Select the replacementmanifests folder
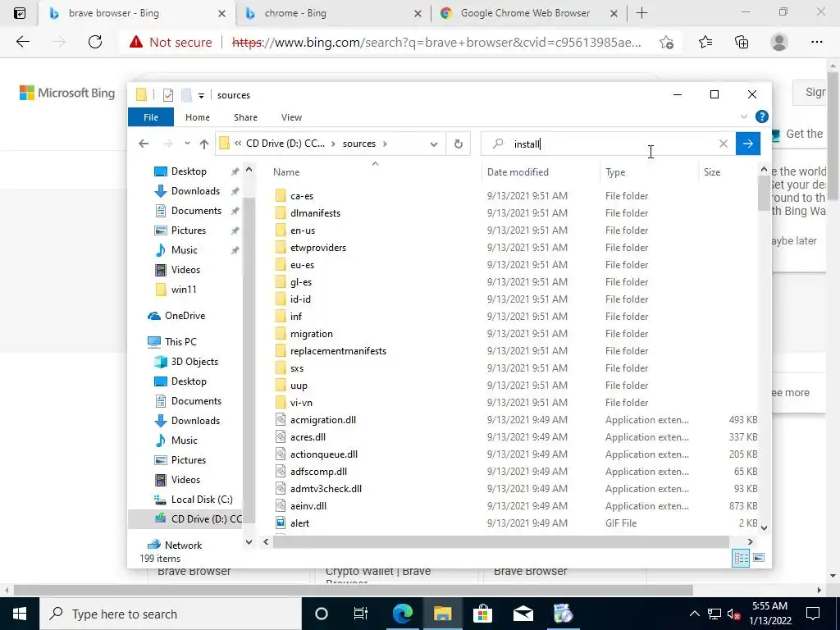840x630 pixels. coord(338,351)
